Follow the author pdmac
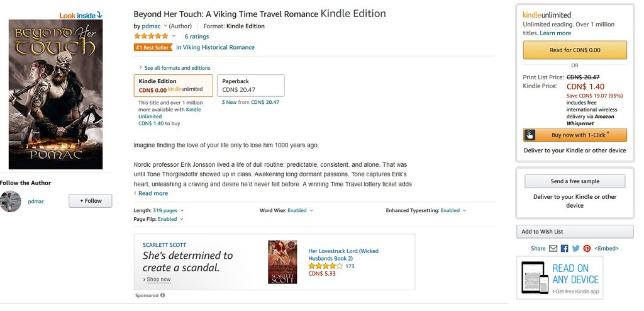Image resolution: width=644 pixels, height=311 pixels. pyautogui.click(x=91, y=201)
